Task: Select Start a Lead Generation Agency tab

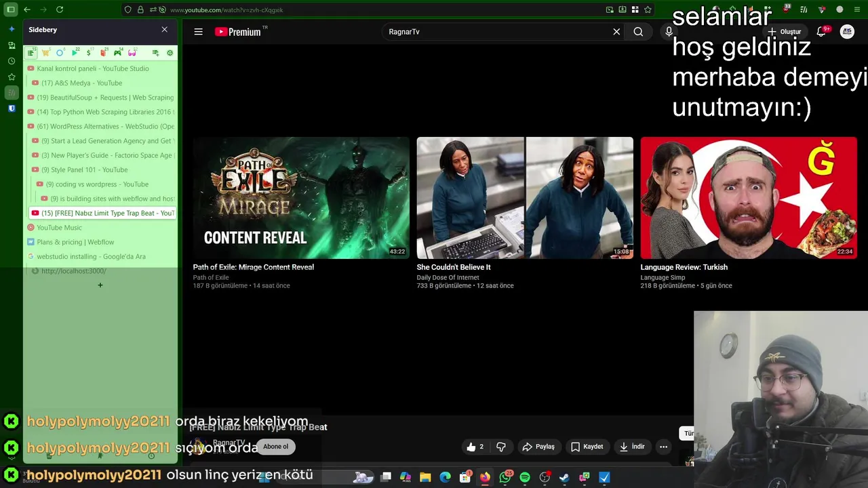Action: click(x=102, y=141)
